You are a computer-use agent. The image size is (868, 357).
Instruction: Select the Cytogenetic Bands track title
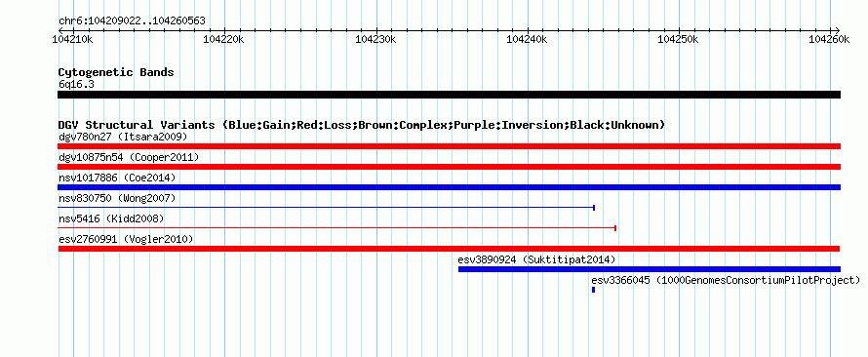(x=116, y=72)
